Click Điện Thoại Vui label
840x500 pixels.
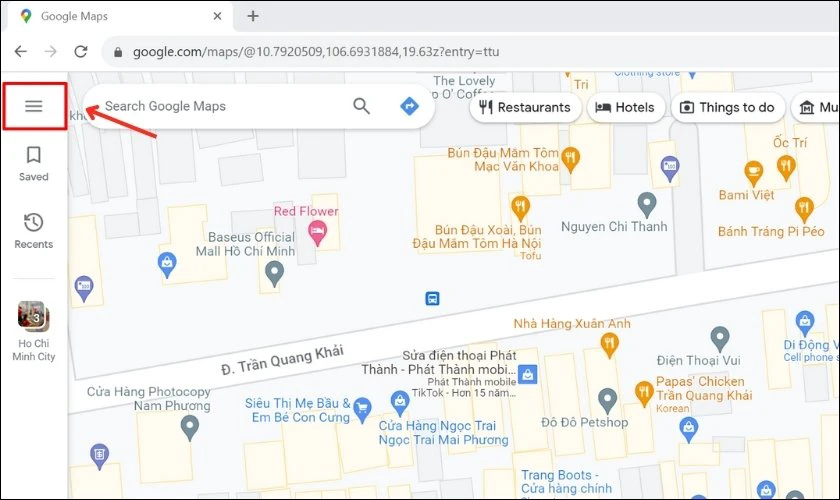tap(699, 360)
